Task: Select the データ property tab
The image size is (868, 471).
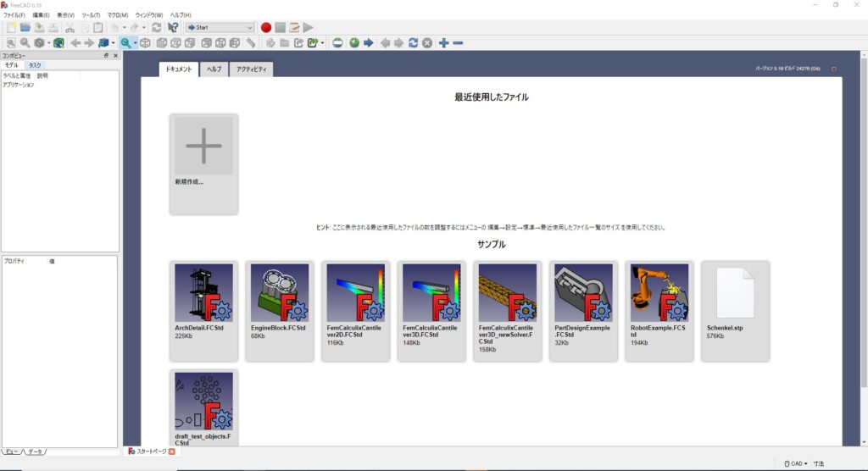Action: 36,452
